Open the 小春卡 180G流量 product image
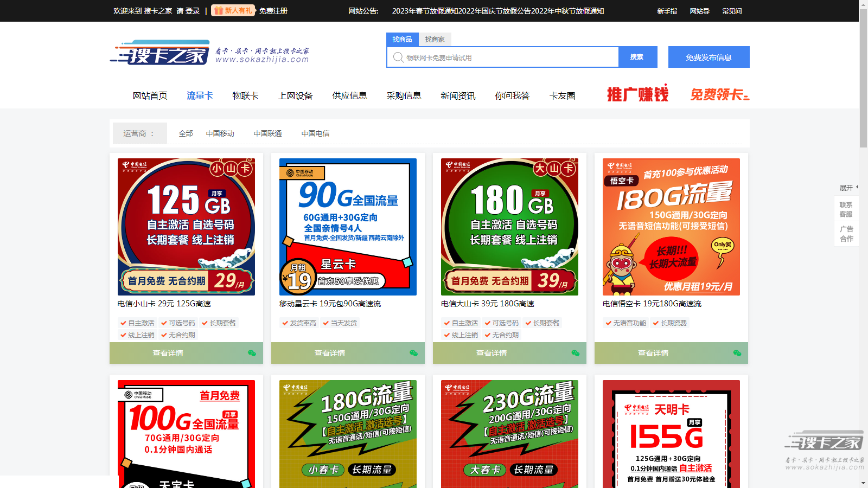The height and width of the screenshot is (488, 868). [x=348, y=434]
